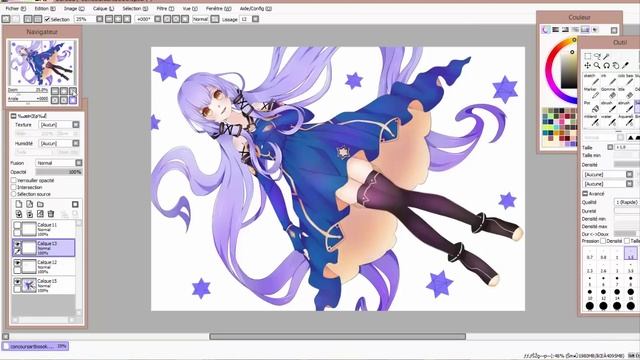
Task: Choose the Pot bucket tool
Action: (592, 107)
